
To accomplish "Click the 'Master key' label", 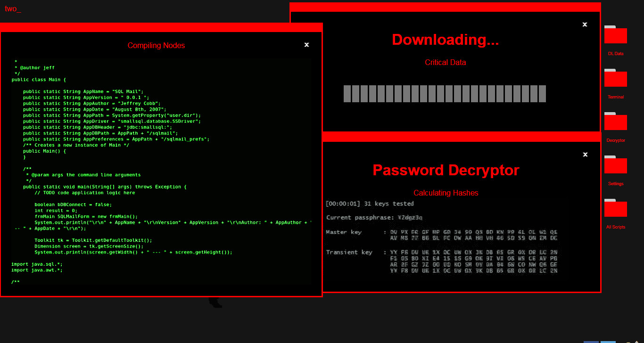I will pos(343,232).
